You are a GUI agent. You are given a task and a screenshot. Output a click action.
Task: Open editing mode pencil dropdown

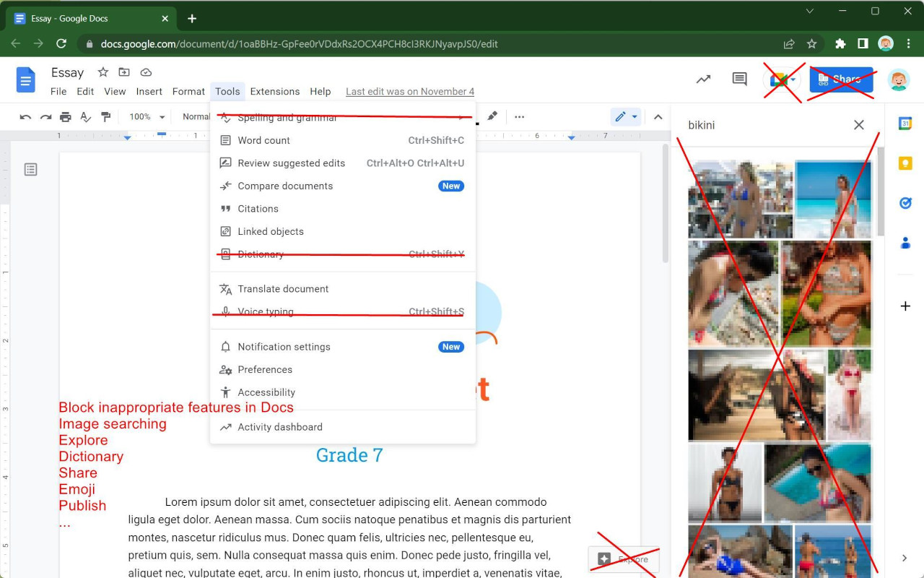[x=625, y=117]
